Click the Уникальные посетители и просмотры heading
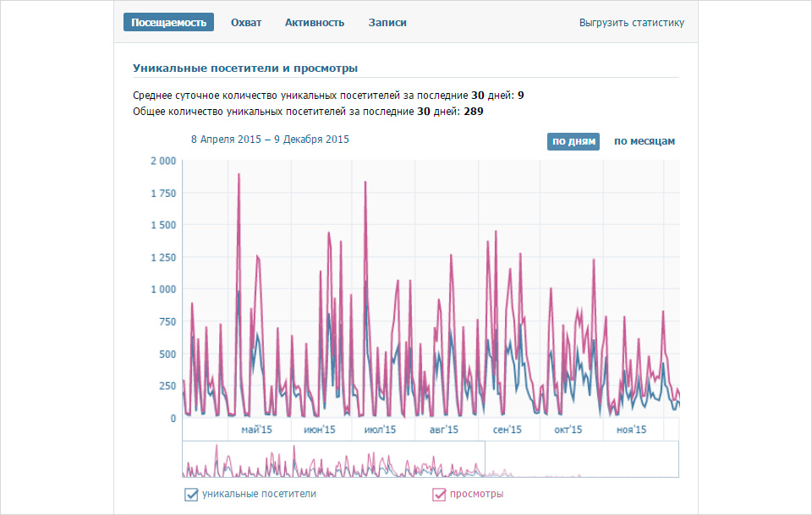This screenshot has width=812, height=515. click(245, 68)
